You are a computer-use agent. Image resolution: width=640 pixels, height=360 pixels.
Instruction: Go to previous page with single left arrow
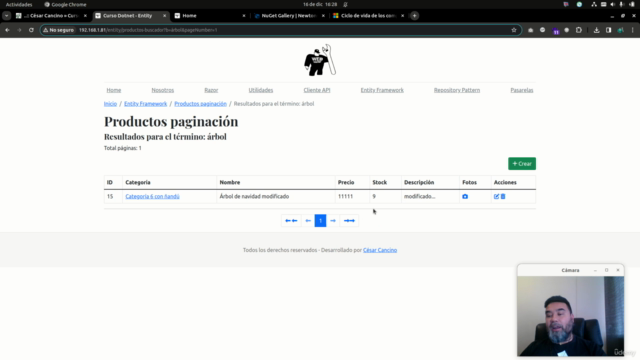tap(308, 220)
